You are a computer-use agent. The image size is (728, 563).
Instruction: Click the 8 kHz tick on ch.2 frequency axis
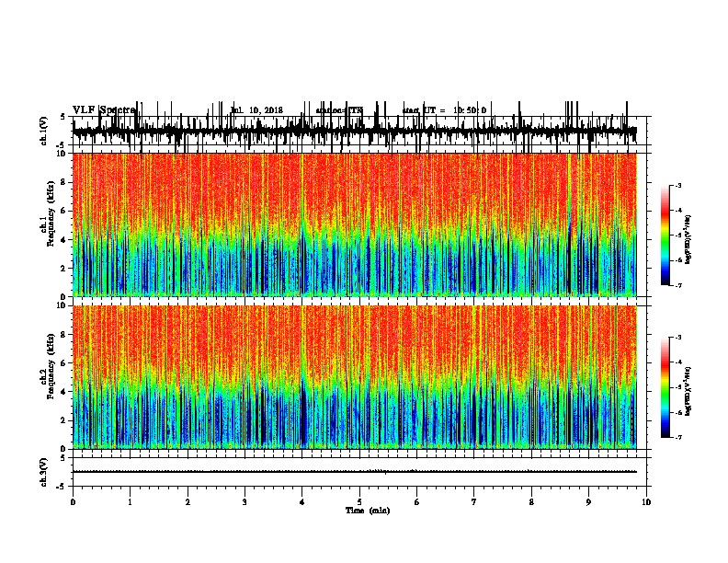[63, 335]
